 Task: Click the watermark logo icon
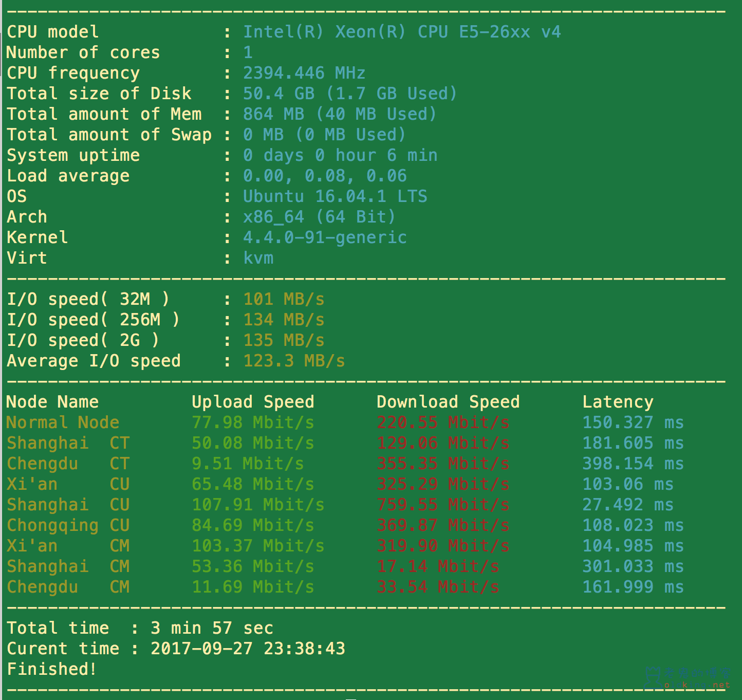click(653, 677)
